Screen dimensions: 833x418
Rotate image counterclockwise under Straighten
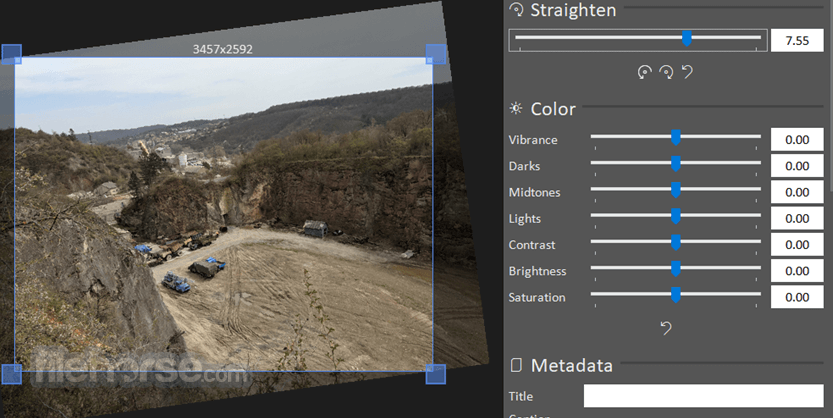(x=644, y=72)
